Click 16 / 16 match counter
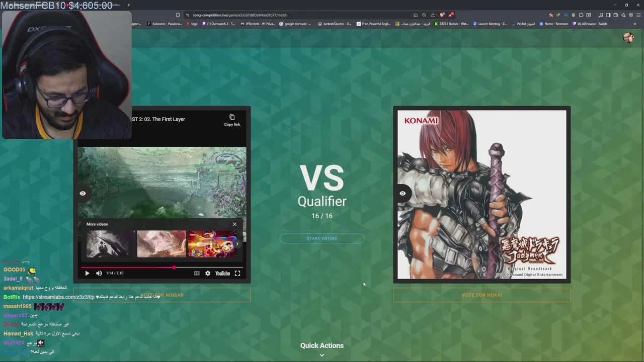The height and width of the screenshot is (362, 644). pyautogui.click(x=322, y=216)
